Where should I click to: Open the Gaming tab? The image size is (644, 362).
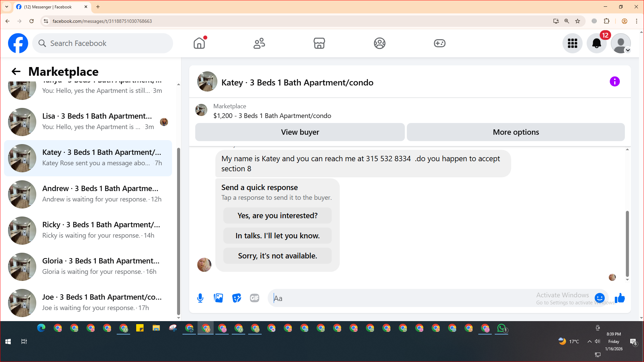coord(439,43)
